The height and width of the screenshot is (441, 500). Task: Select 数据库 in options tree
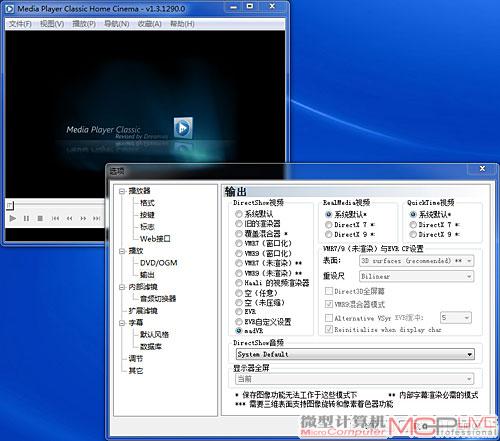point(151,347)
